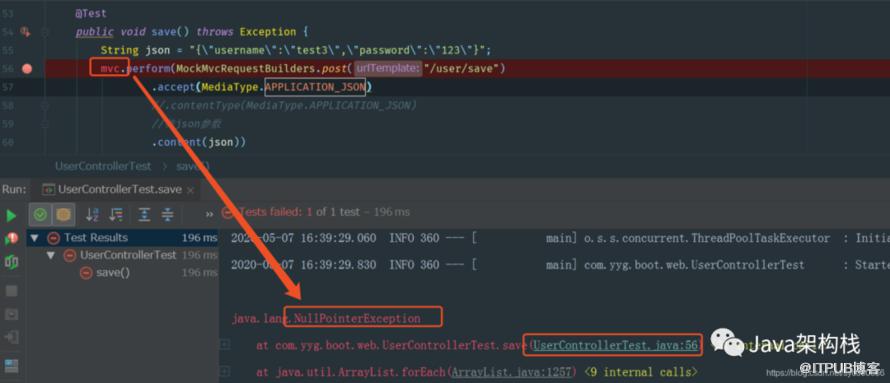
Task: Click the Rerun Failed Tests icon
Action: 11,238
